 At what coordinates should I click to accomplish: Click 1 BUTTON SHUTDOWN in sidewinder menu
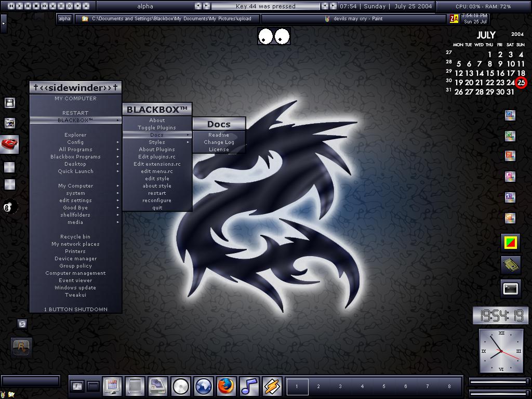pyautogui.click(x=75, y=310)
